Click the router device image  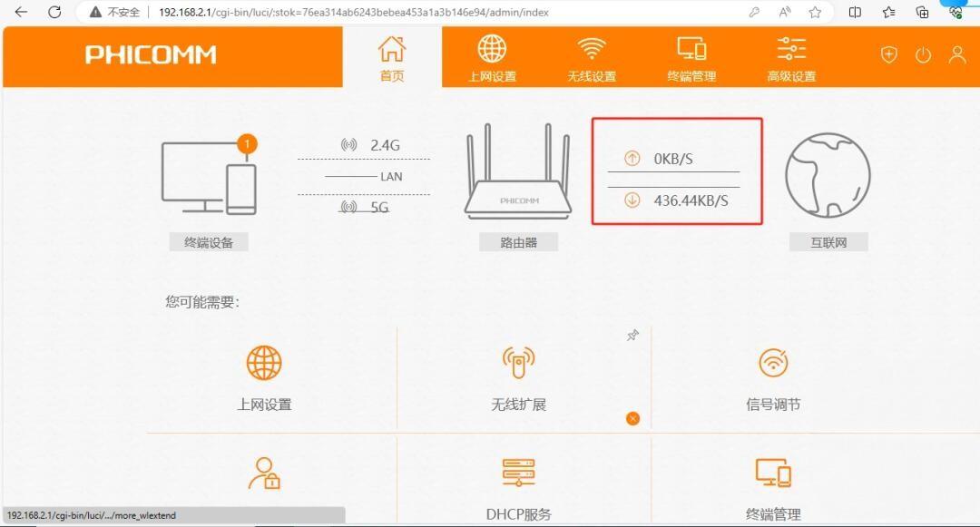click(518, 171)
